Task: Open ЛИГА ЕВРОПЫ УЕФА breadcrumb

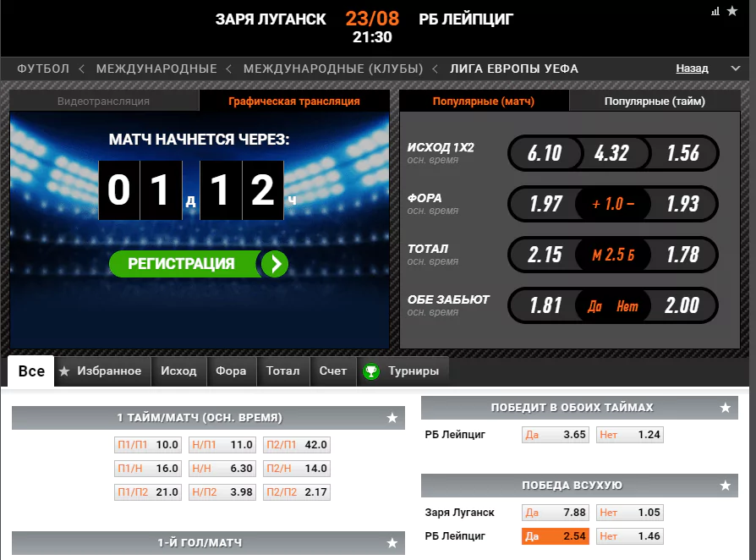Action: pos(514,69)
